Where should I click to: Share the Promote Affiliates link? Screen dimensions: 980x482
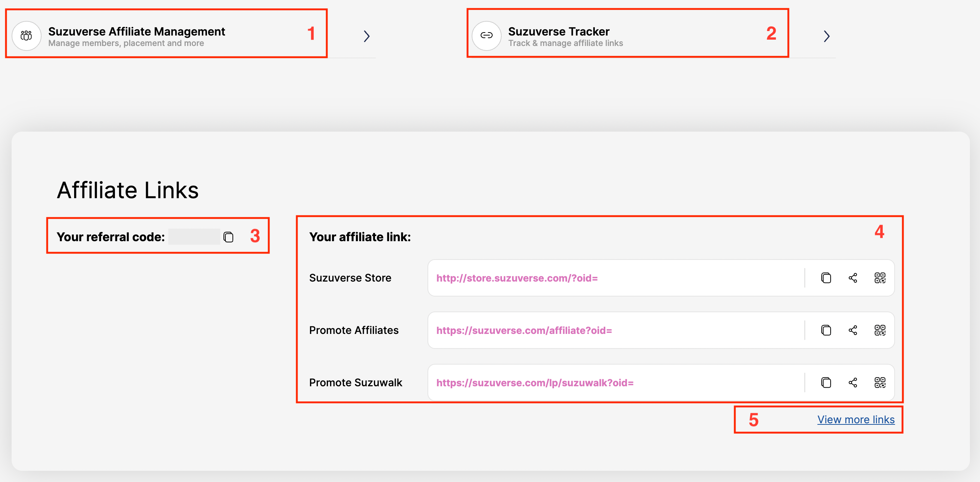pos(853,330)
